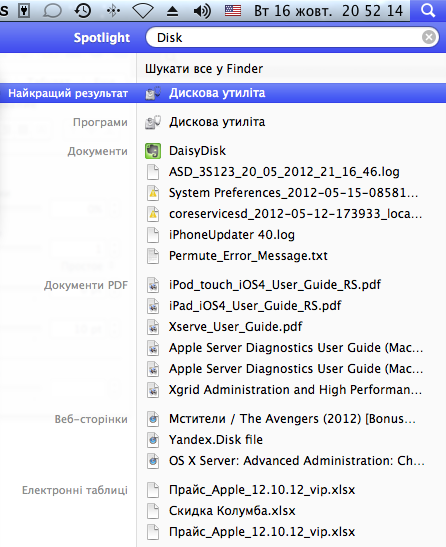Click the date and time in menu bar
Viewport: 446px width, 547px height.
click(x=328, y=11)
